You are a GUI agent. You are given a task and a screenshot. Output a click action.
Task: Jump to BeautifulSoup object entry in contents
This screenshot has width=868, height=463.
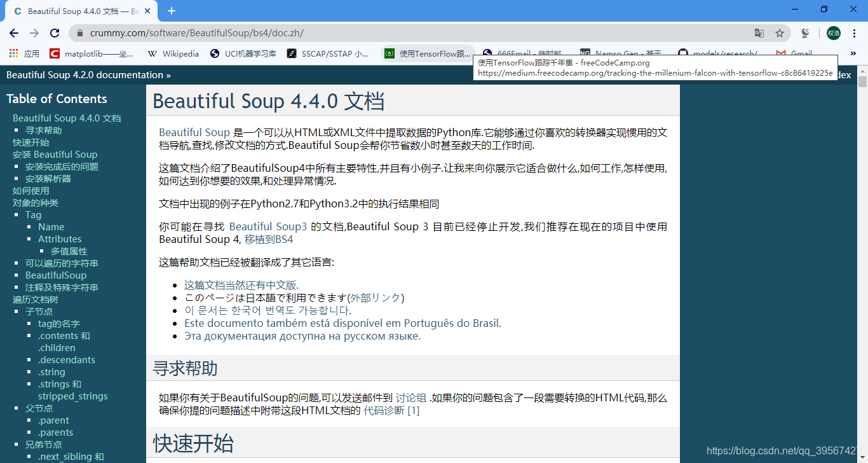point(56,275)
